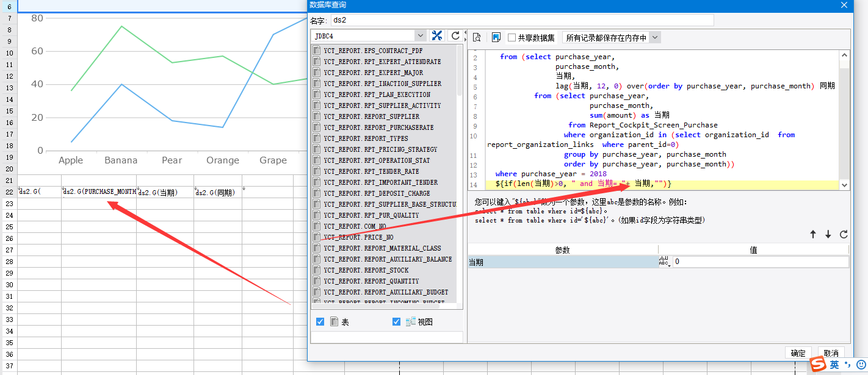Image resolution: width=868 pixels, height=375 pixels.
Task: Enable the 共享数据集 checkbox
Action: coord(512,38)
